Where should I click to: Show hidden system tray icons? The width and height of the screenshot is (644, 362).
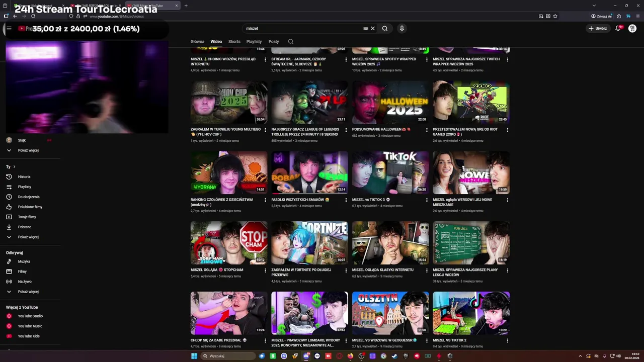tap(580, 356)
